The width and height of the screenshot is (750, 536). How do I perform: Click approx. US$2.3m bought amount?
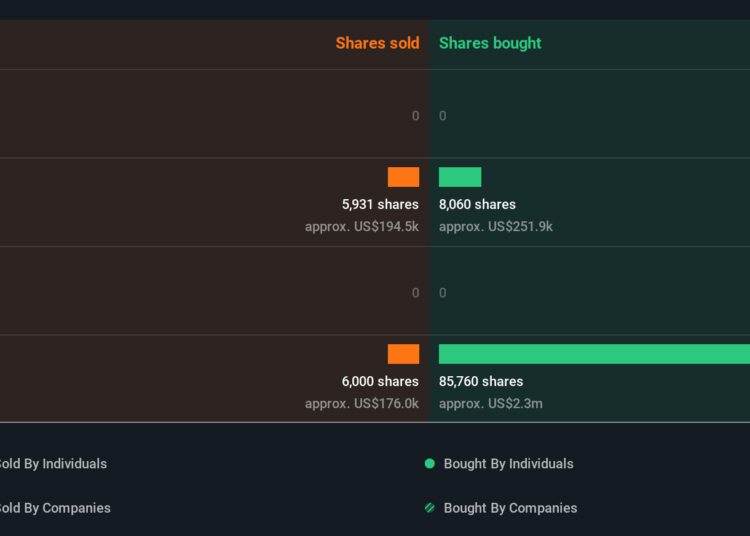[491, 404]
